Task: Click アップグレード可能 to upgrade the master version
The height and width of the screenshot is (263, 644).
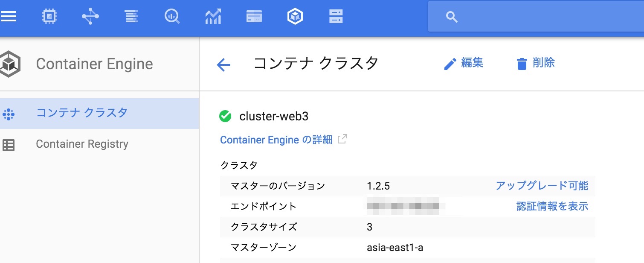Action: click(x=542, y=186)
